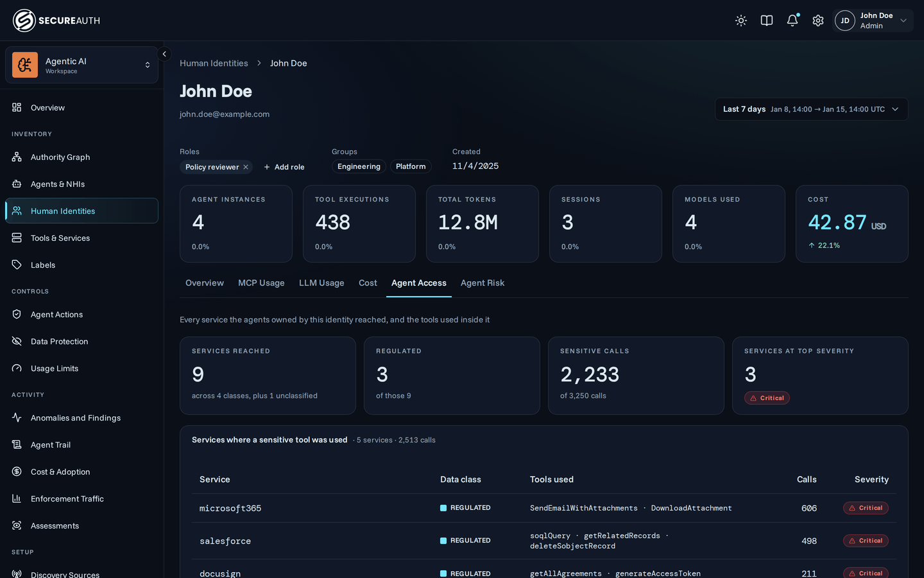Switch to the MCP Usage tab
This screenshot has width=924, height=578.
point(261,283)
